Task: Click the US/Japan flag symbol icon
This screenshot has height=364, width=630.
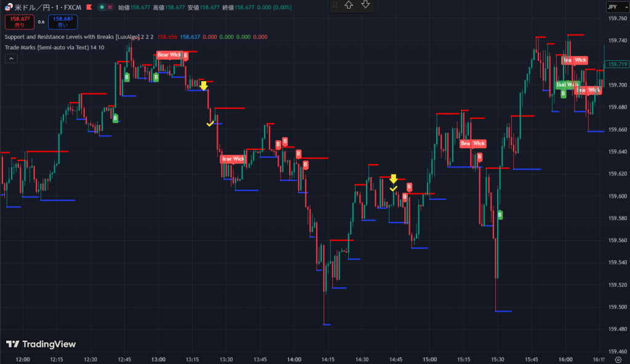Action: pos(9,7)
